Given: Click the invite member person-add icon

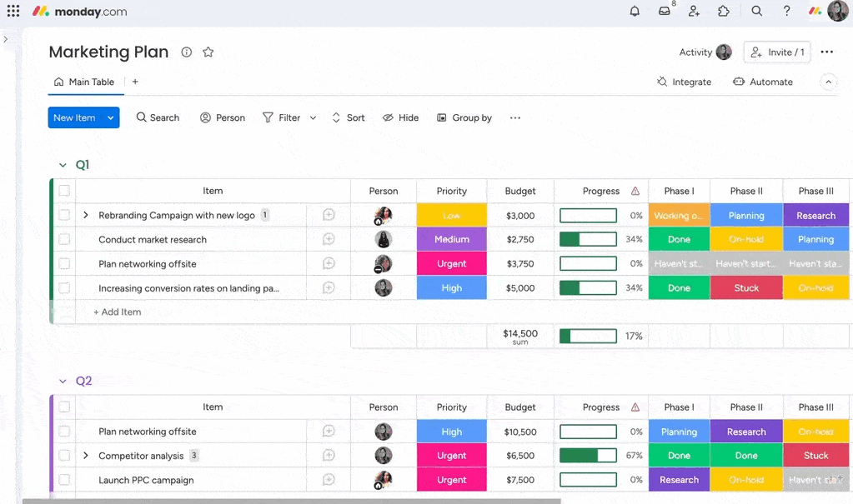Looking at the screenshot, I should coord(694,11).
